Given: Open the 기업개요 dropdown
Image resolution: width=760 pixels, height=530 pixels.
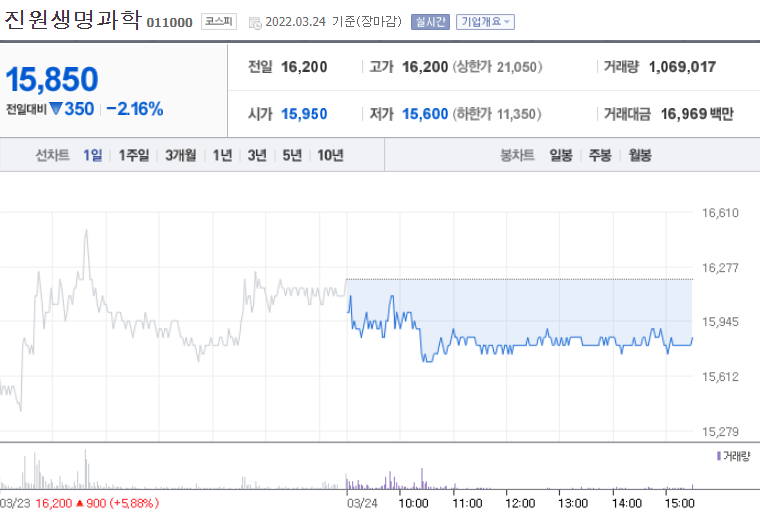Looking at the screenshot, I should click(x=485, y=22).
